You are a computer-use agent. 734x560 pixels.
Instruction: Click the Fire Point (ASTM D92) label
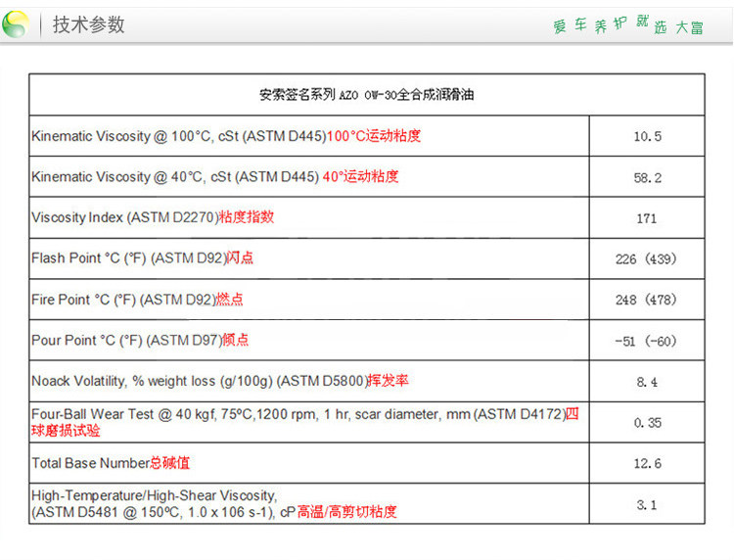click(x=137, y=300)
